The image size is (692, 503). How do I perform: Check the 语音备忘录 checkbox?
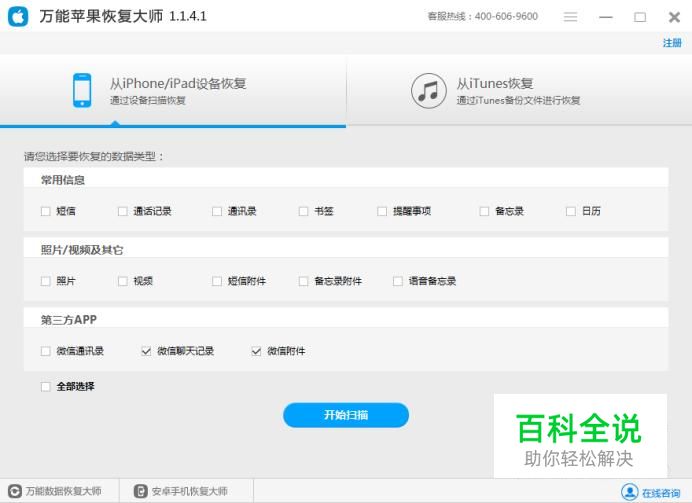pos(398,281)
